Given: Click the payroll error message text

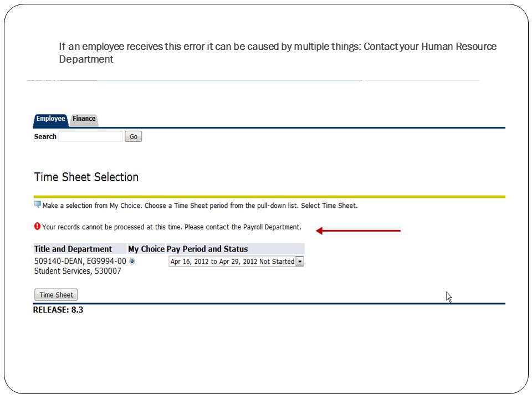Looking at the screenshot, I should [172, 227].
